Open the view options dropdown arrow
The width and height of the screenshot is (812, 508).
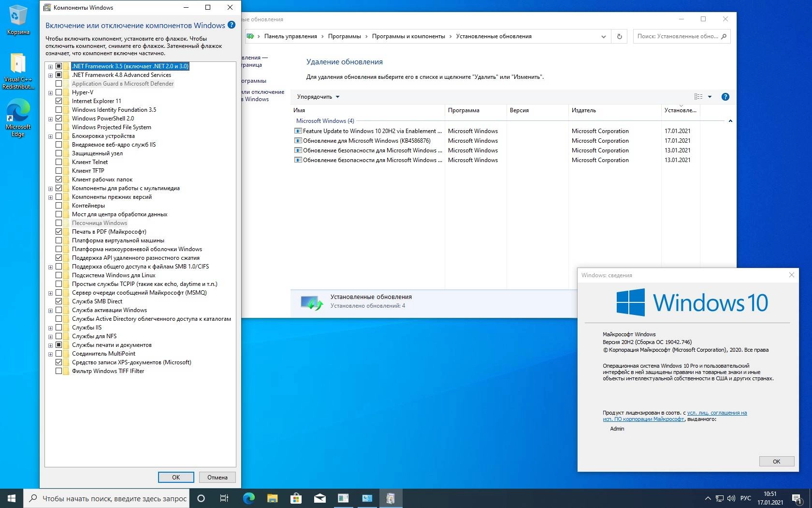point(710,97)
